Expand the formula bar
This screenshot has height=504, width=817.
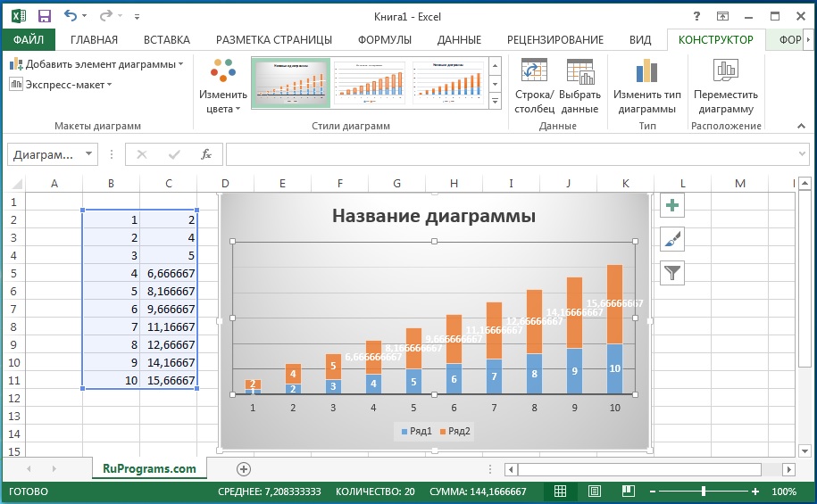(802, 154)
